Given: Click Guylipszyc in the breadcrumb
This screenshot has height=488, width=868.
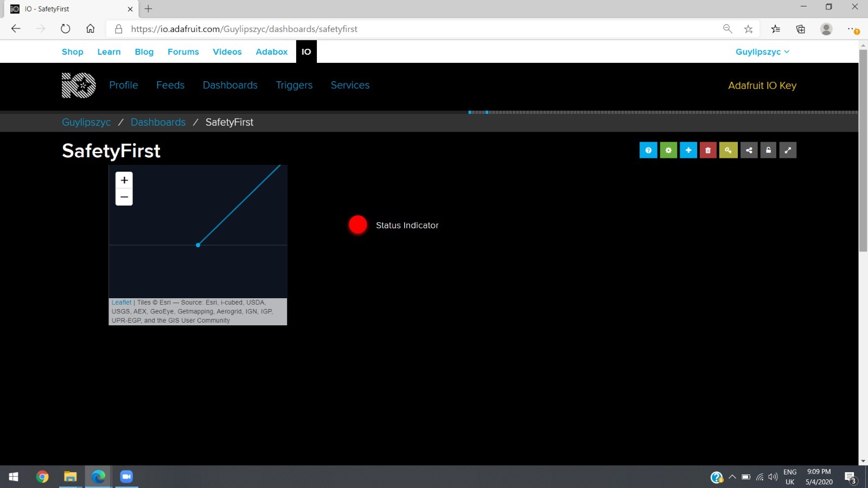Looking at the screenshot, I should point(86,122).
